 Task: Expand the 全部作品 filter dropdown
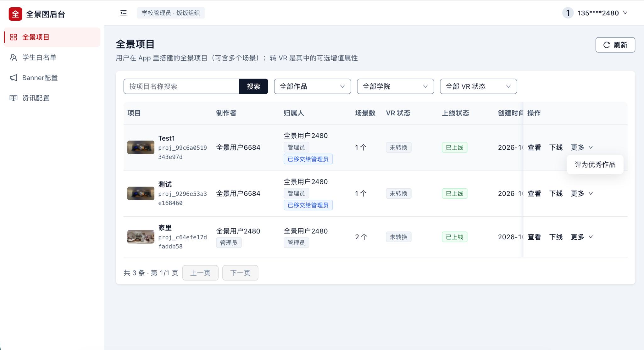click(312, 86)
